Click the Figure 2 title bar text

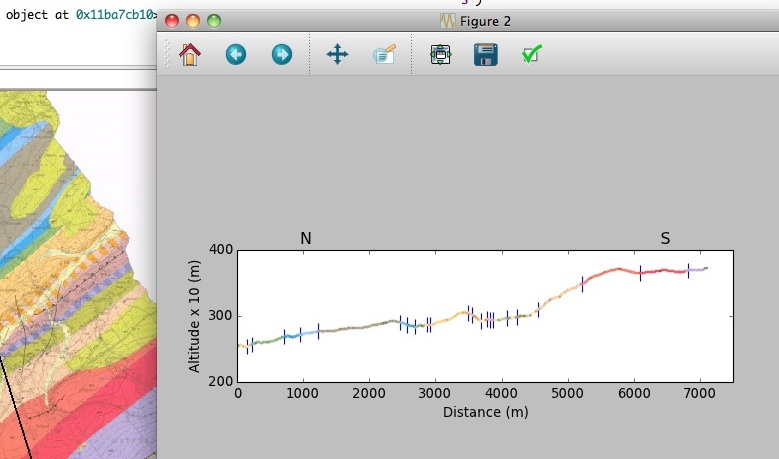click(x=486, y=21)
